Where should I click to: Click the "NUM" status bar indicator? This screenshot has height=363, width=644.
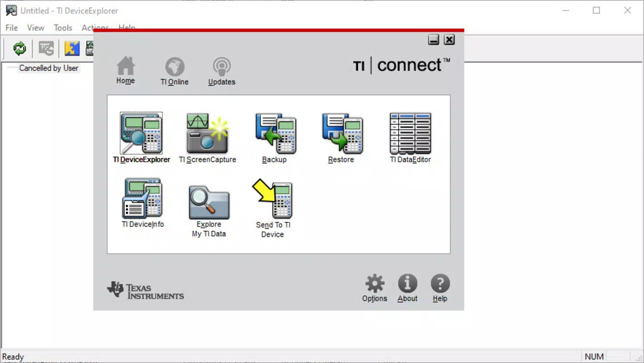594,357
